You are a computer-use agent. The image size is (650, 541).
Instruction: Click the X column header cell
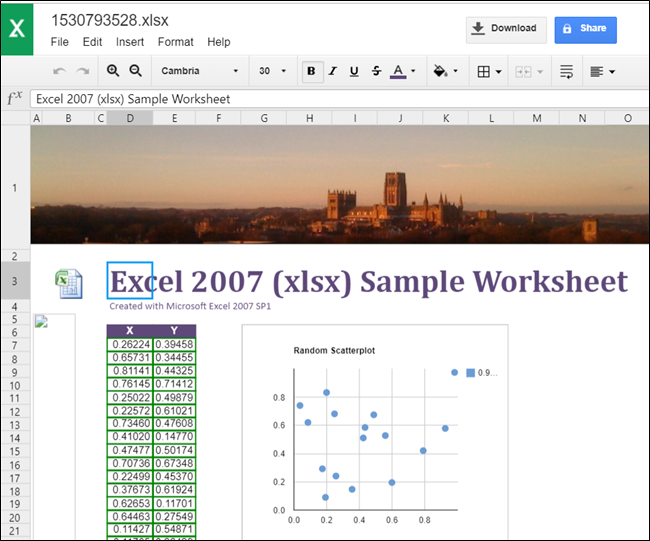click(x=130, y=330)
